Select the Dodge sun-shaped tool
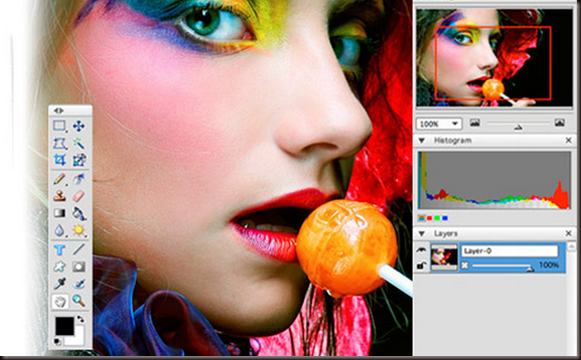 79,230
